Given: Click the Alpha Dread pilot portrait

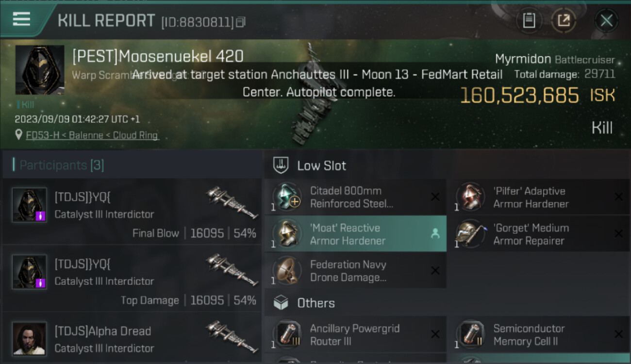Looking at the screenshot, I should tap(30, 338).
